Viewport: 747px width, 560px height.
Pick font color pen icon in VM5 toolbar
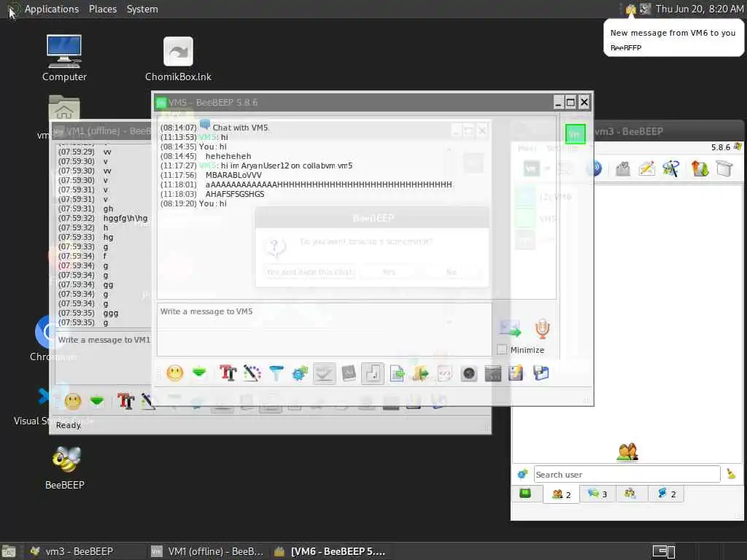click(x=252, y=373)
